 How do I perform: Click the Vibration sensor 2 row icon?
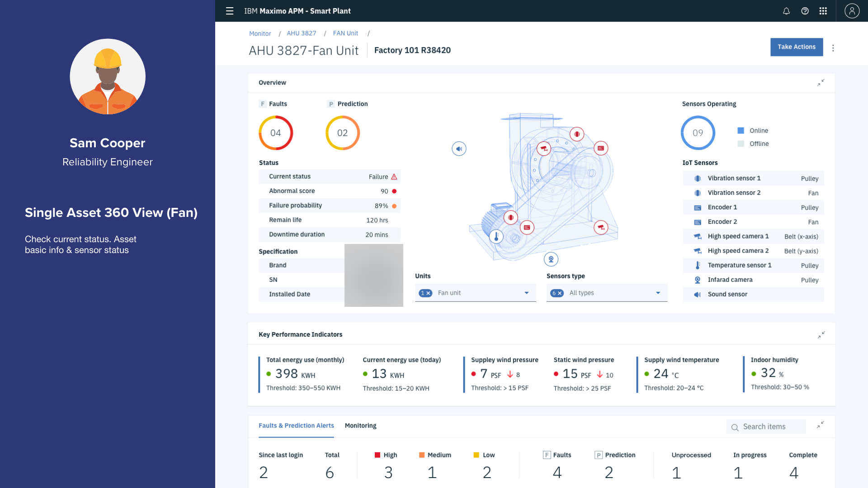[698, 193]
